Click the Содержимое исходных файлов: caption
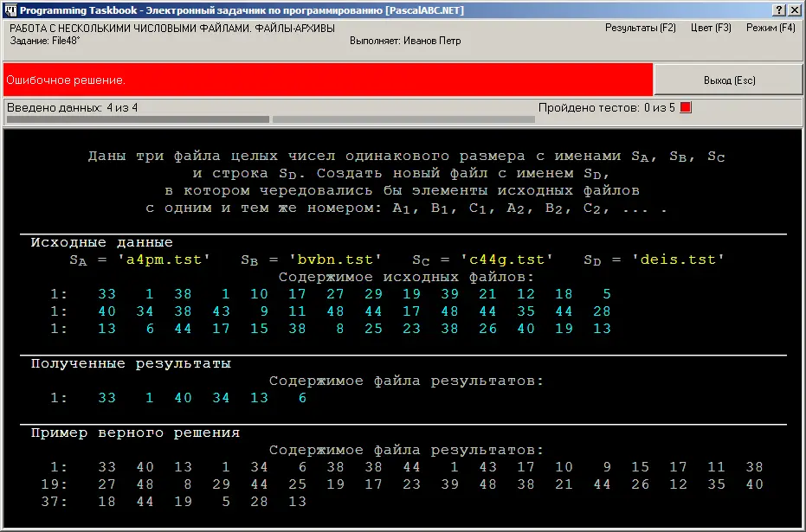806x532 pixels. (407, 278)
